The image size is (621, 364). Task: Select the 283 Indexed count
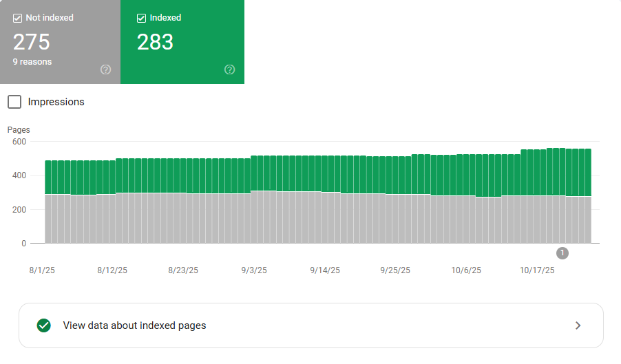155,42
